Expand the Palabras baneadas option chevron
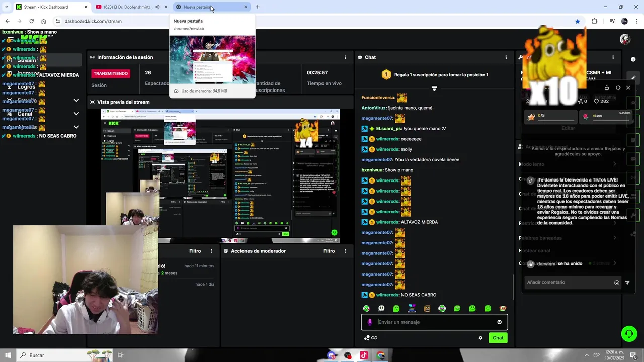 (614, 238)
